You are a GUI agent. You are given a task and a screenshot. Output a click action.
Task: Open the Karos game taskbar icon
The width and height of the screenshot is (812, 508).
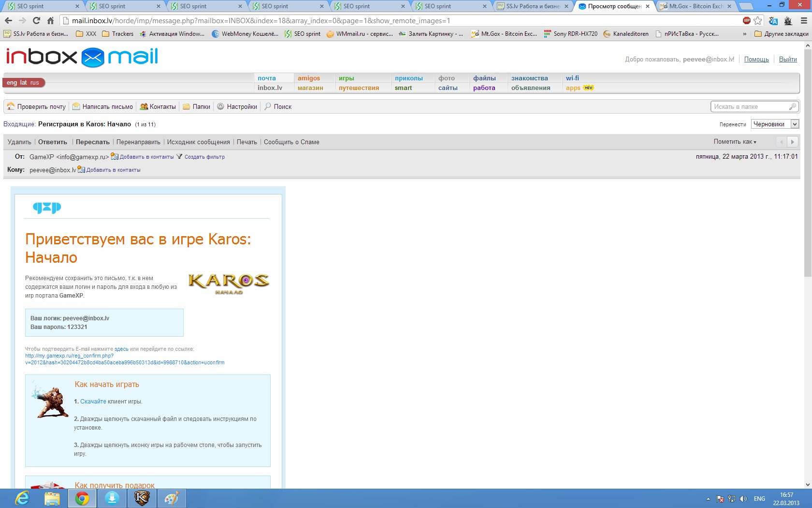(x=142, y=498)
